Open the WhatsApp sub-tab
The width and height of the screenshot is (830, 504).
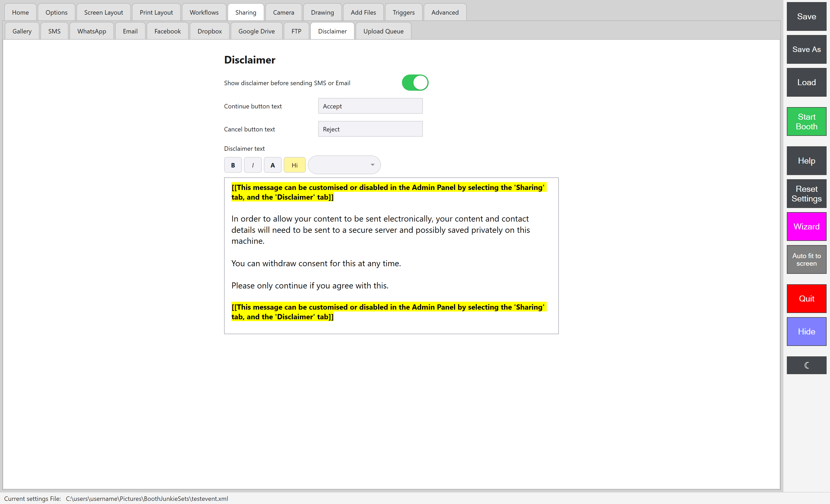(92, 31)
